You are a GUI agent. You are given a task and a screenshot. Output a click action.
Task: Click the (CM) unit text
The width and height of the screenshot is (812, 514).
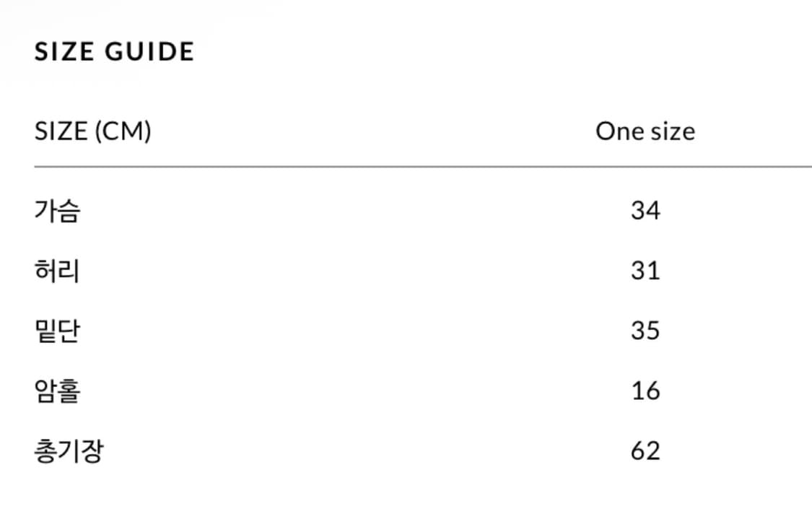pyautogui.click(x=123, y=131)
